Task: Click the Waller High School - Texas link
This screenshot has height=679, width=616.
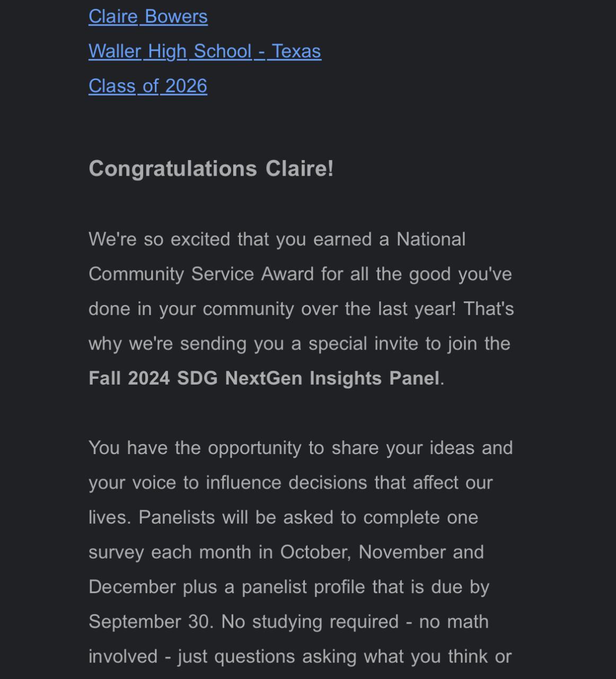Action: pyautogui.click(x=205, y=51)
